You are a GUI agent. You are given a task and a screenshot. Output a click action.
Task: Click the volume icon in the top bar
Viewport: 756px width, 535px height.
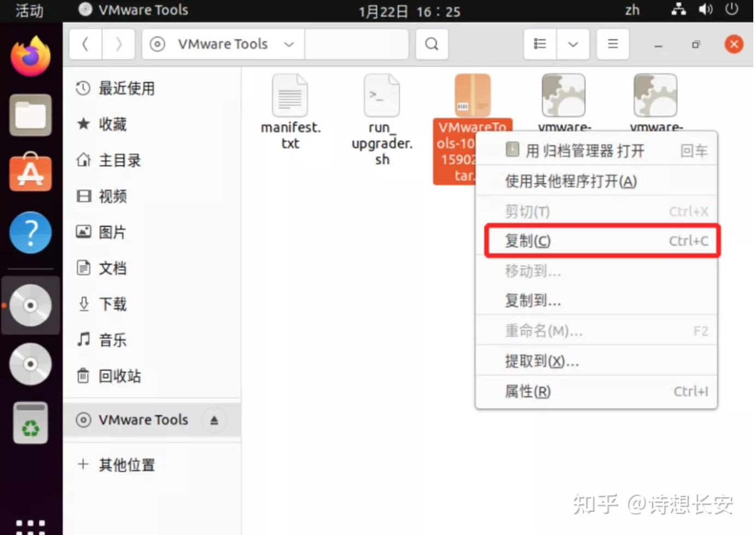coord(706,10)
